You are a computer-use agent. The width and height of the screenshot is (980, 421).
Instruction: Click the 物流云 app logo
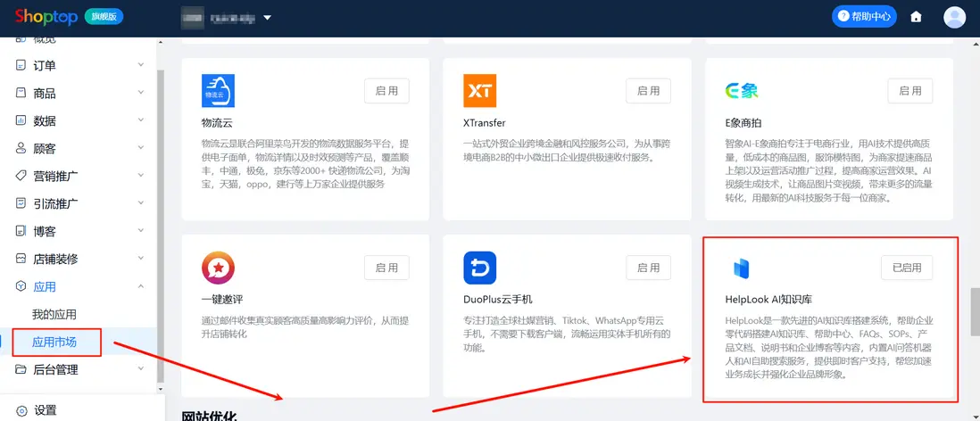pyautogui.click(x=218, y=91)
